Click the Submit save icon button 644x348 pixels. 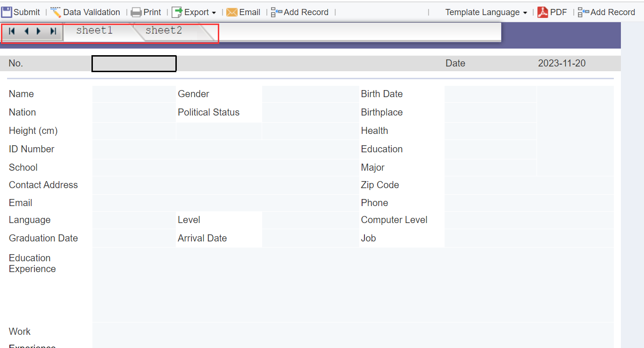click(21, 12)
